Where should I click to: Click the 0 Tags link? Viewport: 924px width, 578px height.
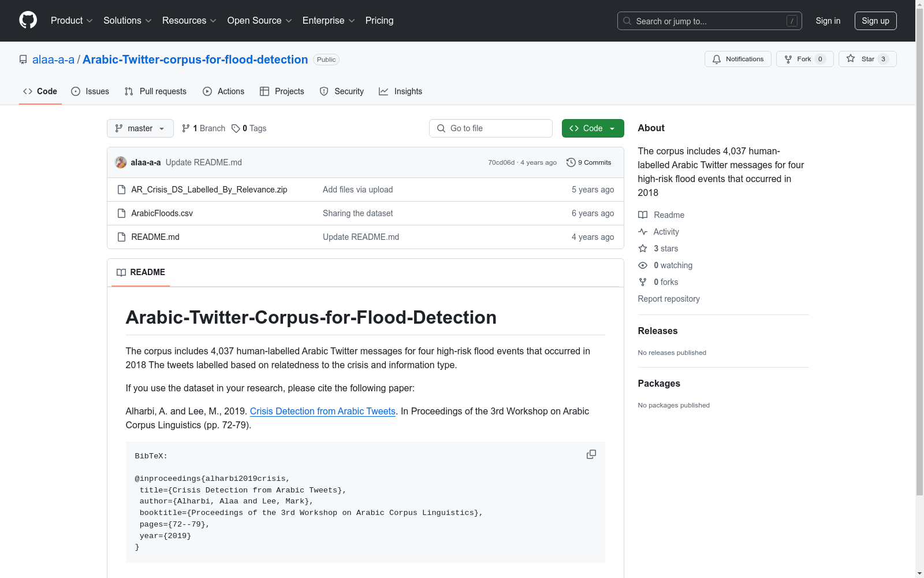tap(249, 128)
